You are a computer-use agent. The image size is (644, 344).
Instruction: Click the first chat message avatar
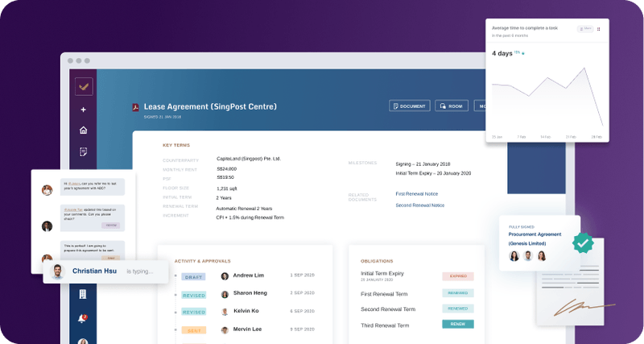[x=47, y=190]
